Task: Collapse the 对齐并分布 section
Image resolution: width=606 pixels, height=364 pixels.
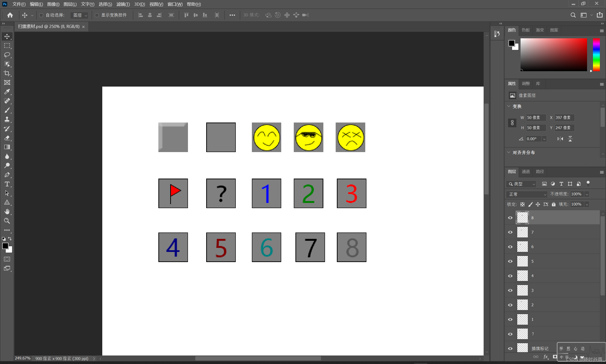Action: tap(509, 152)
